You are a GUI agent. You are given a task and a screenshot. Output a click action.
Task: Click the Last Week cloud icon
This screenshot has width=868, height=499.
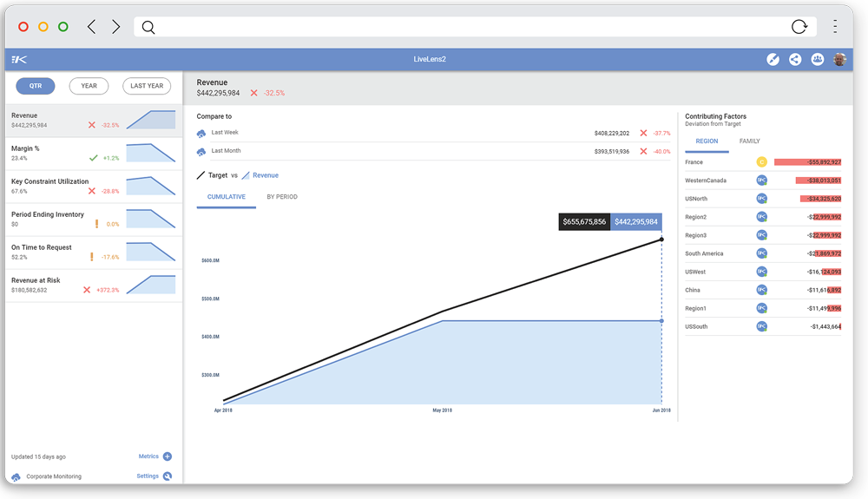pyautogui.click(x=201, y=133)
